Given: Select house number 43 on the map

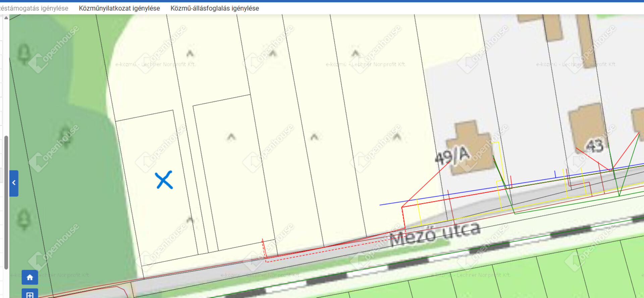Looking at the screenshot, I should click(594, 146).
